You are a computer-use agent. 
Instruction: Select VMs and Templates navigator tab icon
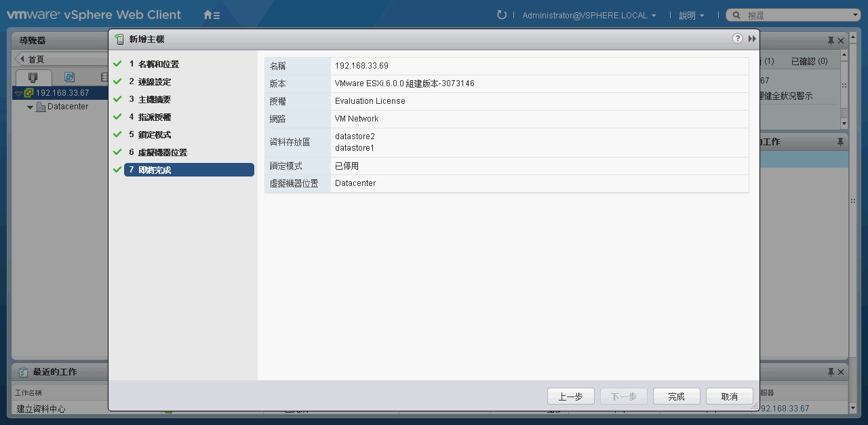coord(69,77)
